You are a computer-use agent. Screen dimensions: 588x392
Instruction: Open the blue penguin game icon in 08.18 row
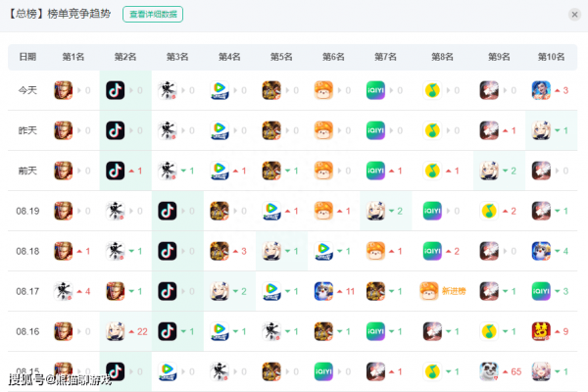click(x=541, y=251)
